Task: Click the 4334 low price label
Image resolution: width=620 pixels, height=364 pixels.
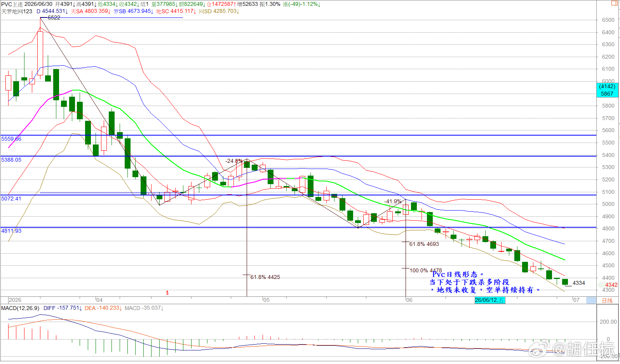Action: 579,283
